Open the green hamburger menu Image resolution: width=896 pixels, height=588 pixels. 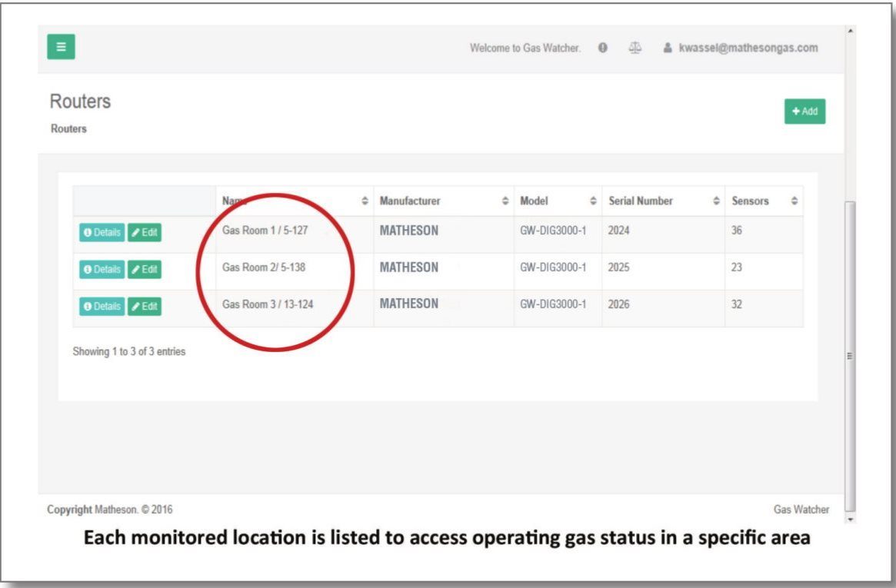pos(61,47)
